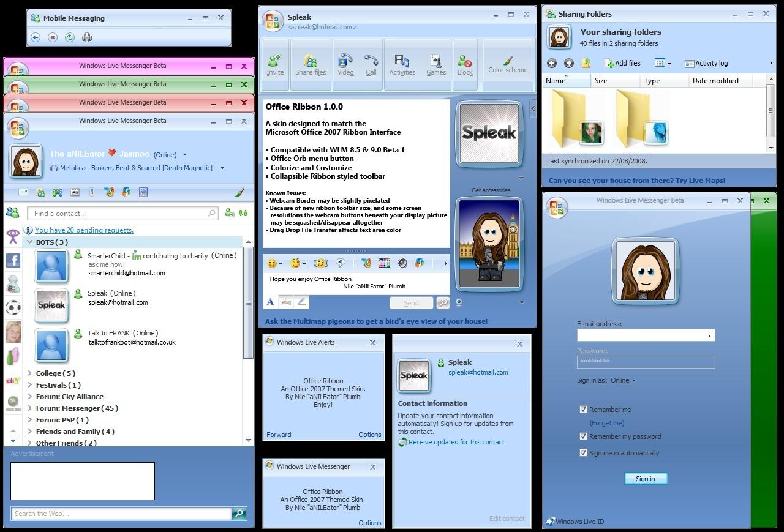Viewport: 784px width, 532px height.
Task: Click the Try Live Maps banner link
Action: pyautogui.click(x=637, y=181)
